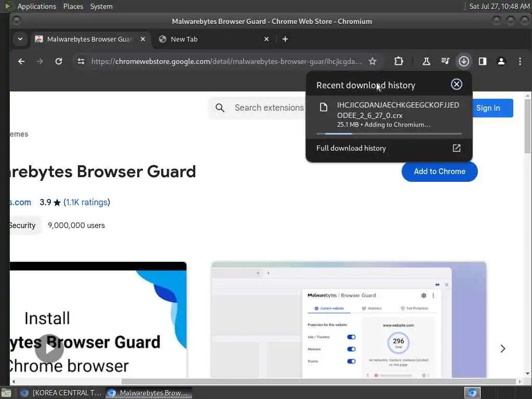Open the 1.1K ratings link

[x=87, y=202]
